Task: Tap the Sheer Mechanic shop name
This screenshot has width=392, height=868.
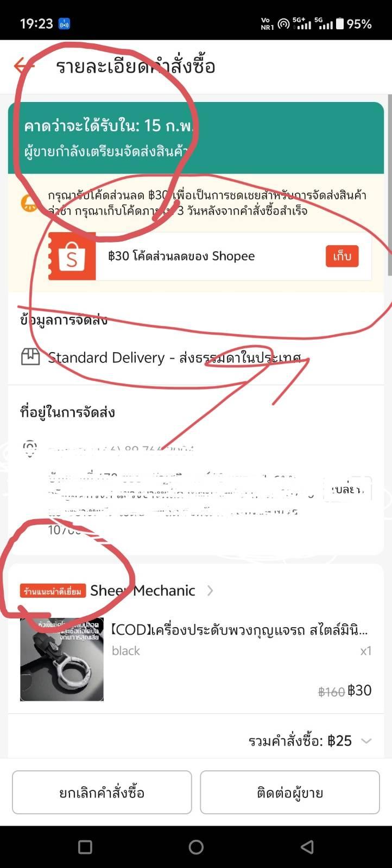Action: 143,591
